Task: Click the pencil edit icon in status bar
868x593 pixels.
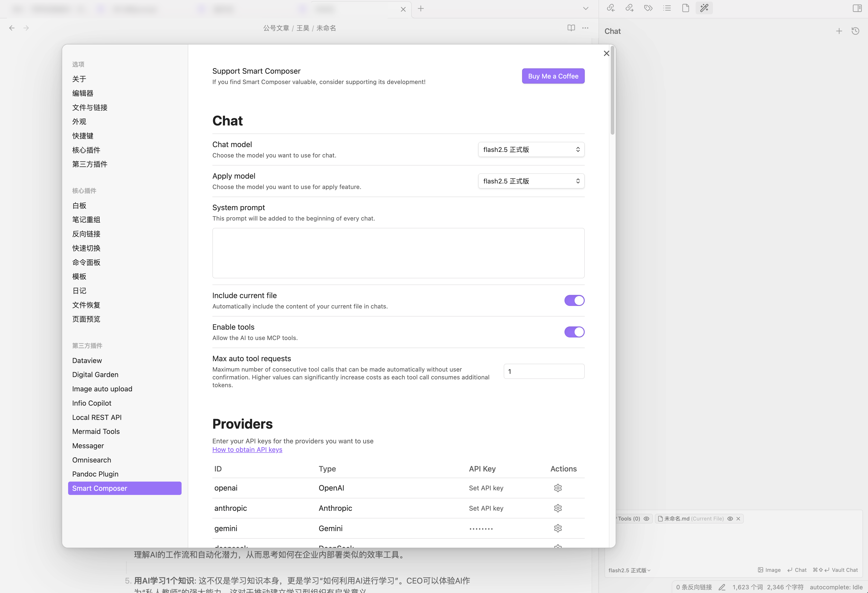Action: pos(722,587)
